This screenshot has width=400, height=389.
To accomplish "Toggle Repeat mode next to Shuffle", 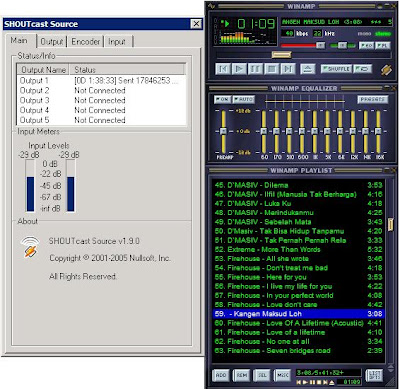I will click(362, 69).
